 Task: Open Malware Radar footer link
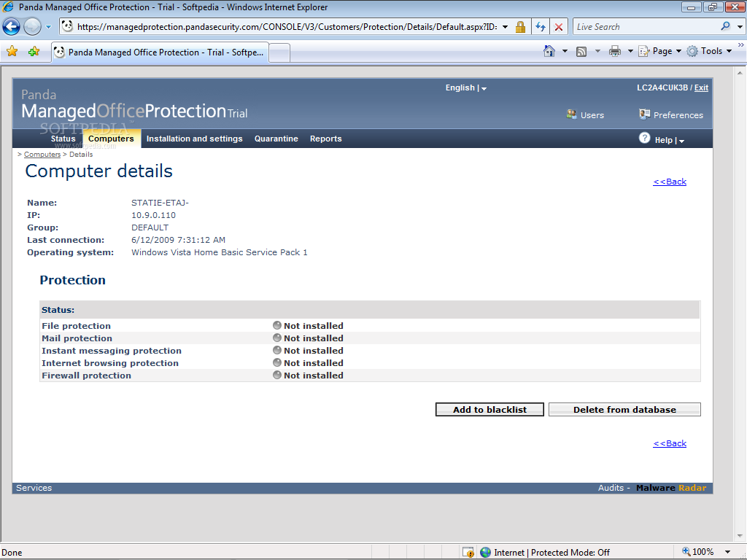coord(671,488)
